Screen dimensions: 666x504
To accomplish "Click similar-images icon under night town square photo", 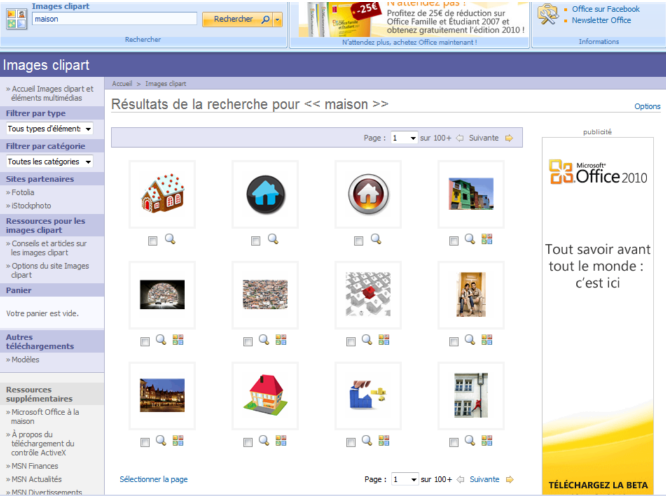I will pyautogui.click(x=178, y=441).
